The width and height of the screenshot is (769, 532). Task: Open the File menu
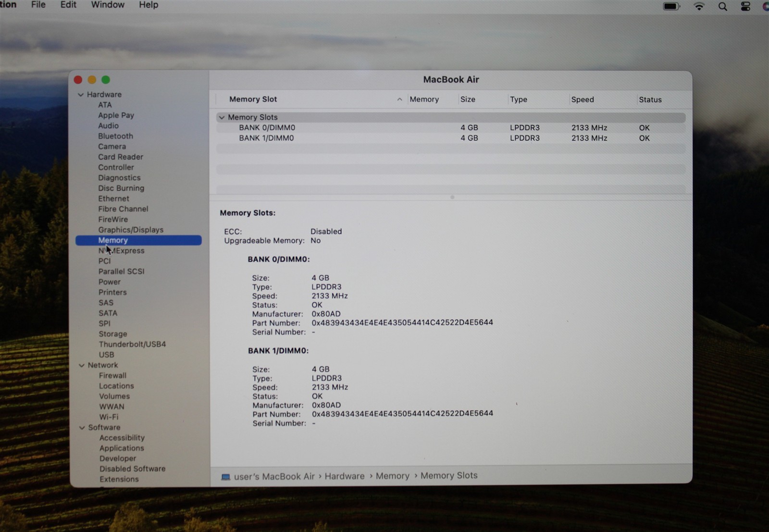(x=38, y=5)
